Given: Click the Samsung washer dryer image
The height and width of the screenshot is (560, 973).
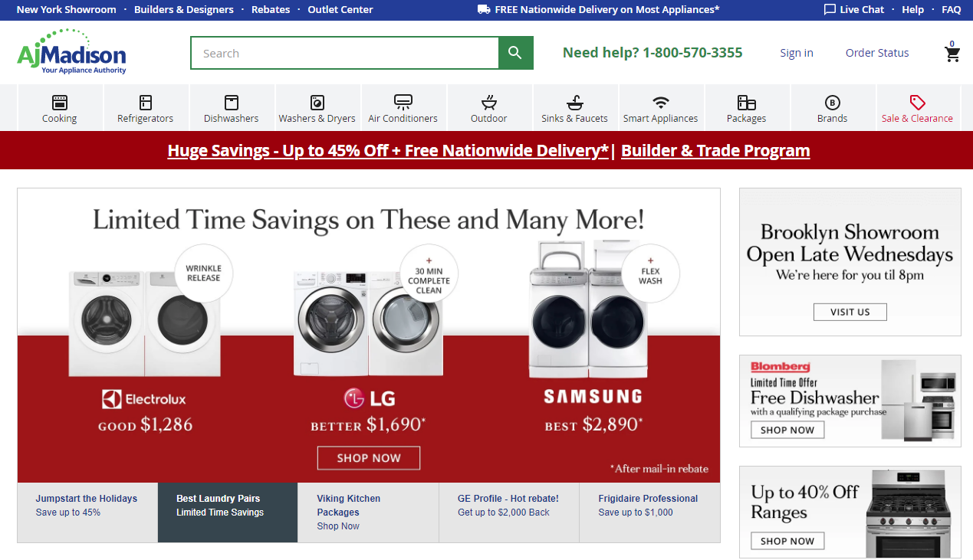Looking at the screenshot, I should point(588,310).
